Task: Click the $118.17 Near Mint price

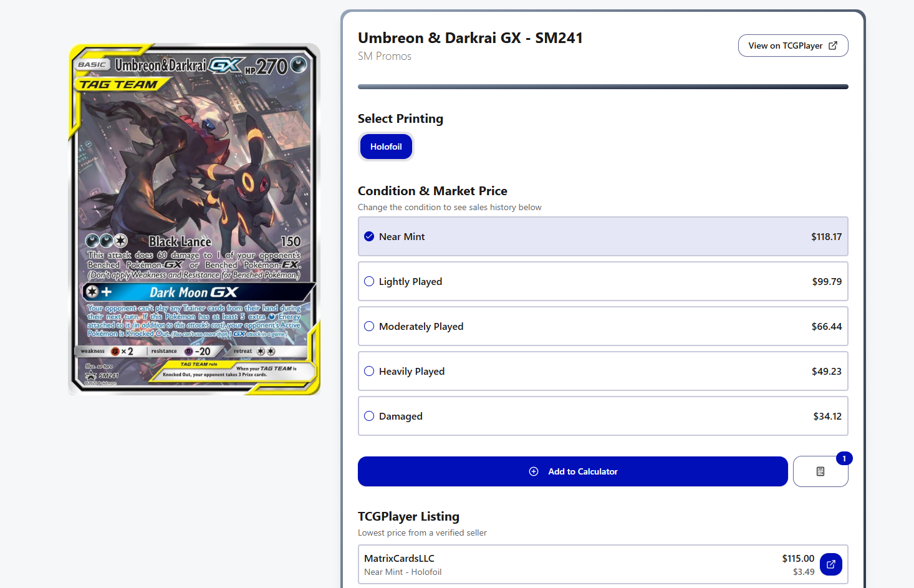Action: click(x=826, y=236)
